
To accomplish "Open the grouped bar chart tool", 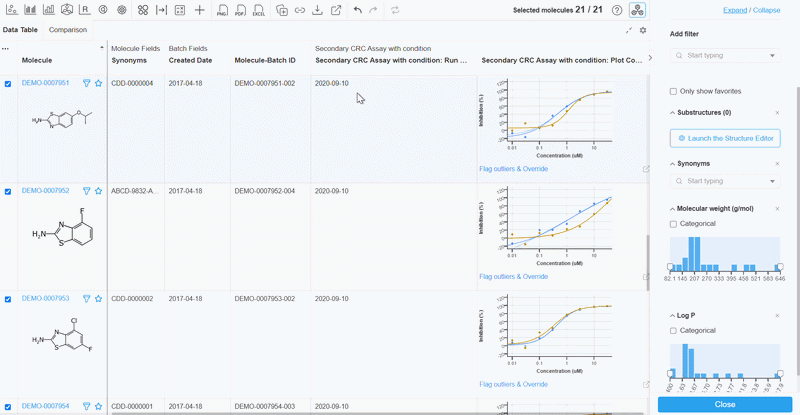I will point(30,10).
